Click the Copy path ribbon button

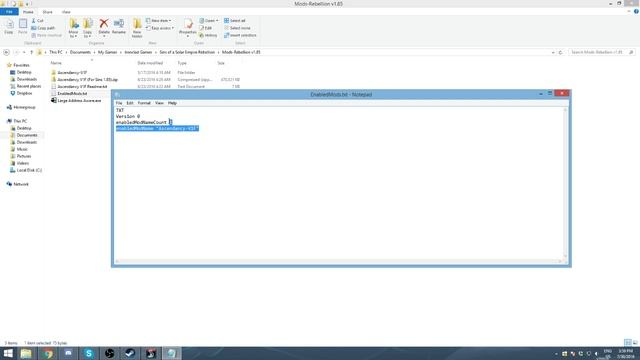[x=43, y=28]
